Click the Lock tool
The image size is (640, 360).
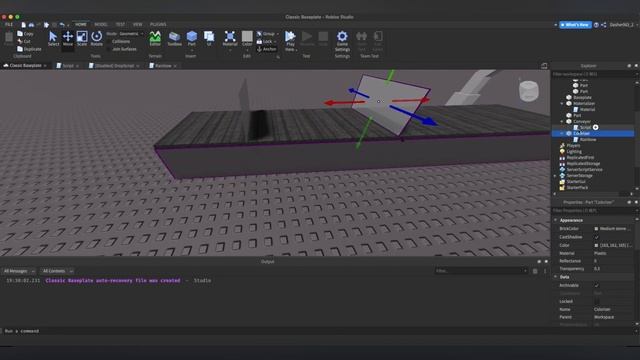point(265,41)
